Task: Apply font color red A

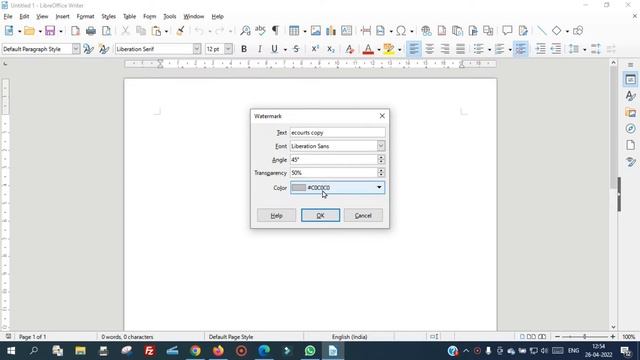Action: (368, 49)
